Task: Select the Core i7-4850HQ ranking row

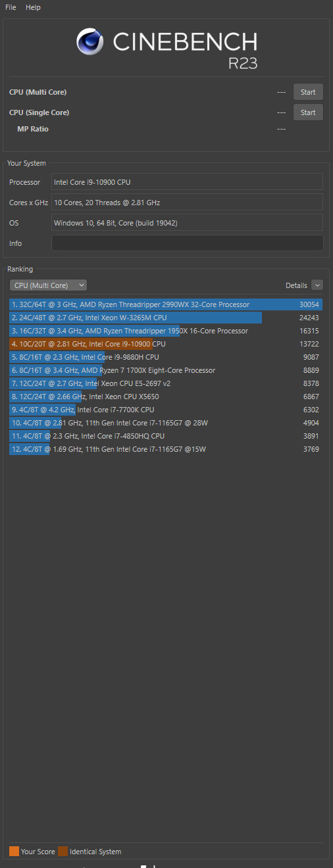Action: pos(166,436)
